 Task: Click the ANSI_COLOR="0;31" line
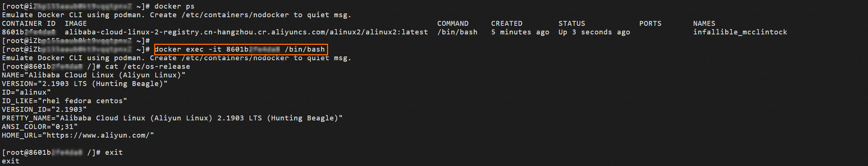tap(40, 127)
